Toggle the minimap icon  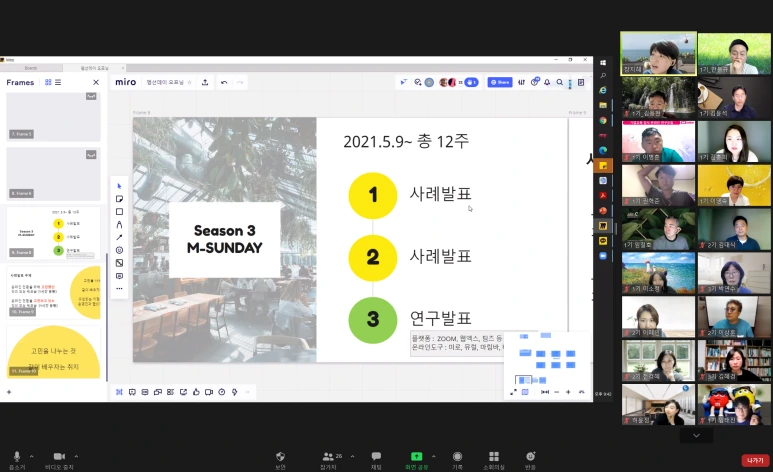[525, 392]
